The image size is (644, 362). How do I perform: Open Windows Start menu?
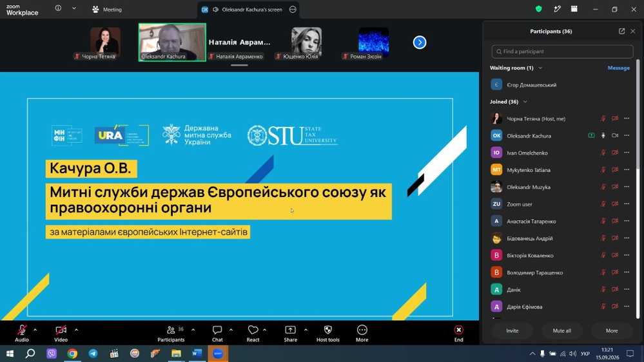10,354
